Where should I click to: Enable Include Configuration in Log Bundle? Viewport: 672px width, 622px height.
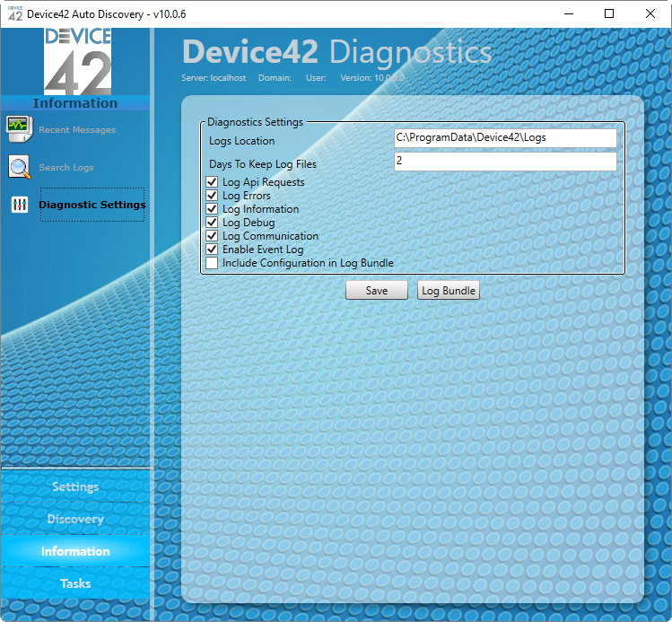pyautogui.click(x=212, y=263)
